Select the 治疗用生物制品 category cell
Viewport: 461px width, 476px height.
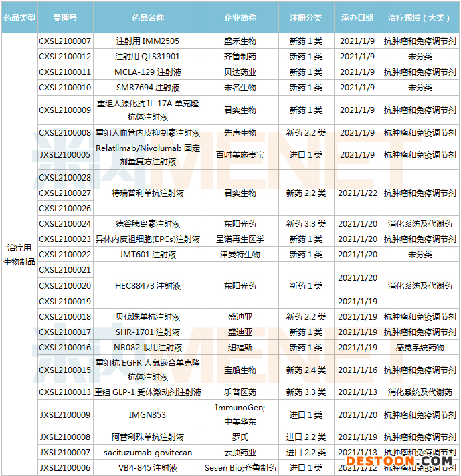click(19, 254)
